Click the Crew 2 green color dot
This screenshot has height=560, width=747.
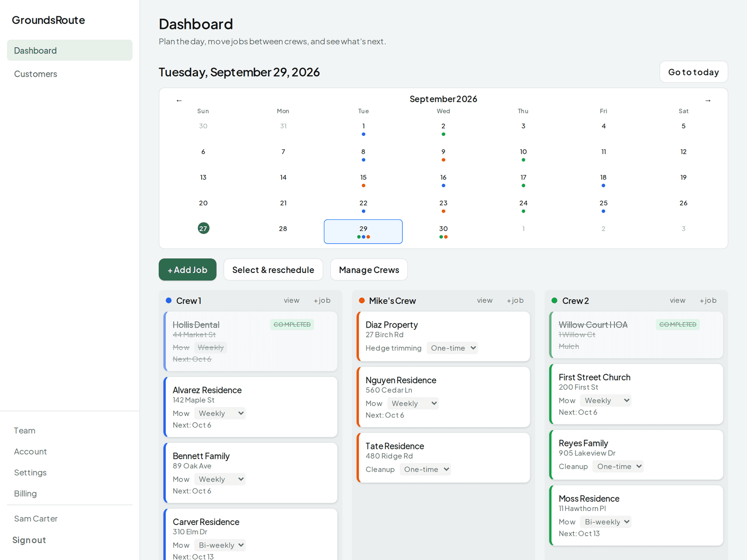click(555, 301)
